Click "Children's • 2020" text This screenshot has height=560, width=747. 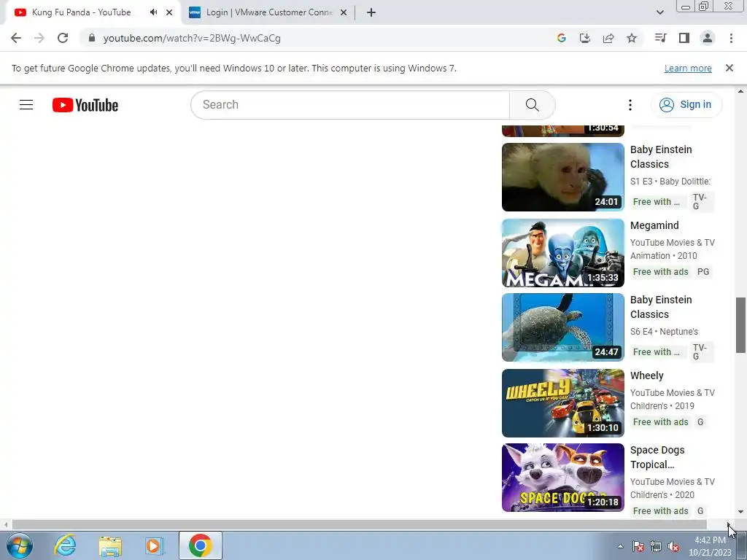(662, 495)
